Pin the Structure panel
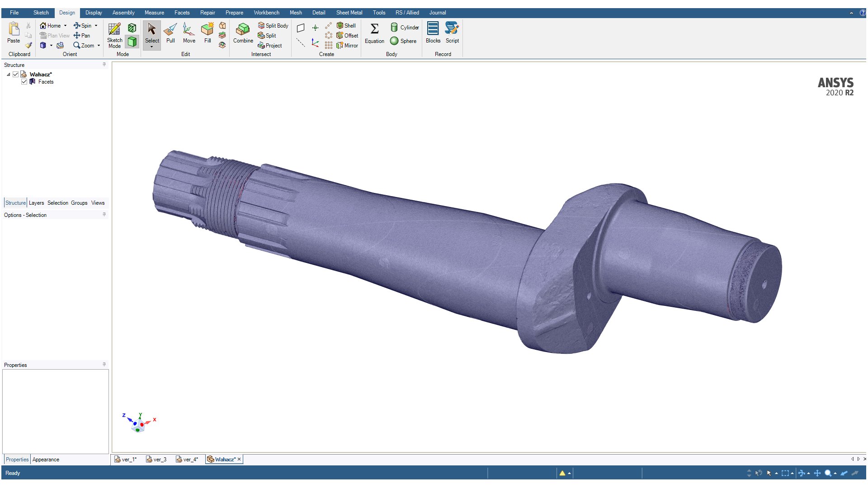 (x=104, y=65)
